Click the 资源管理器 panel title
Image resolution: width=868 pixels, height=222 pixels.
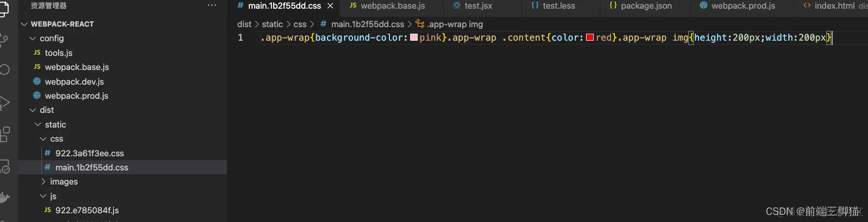point(49,5)
